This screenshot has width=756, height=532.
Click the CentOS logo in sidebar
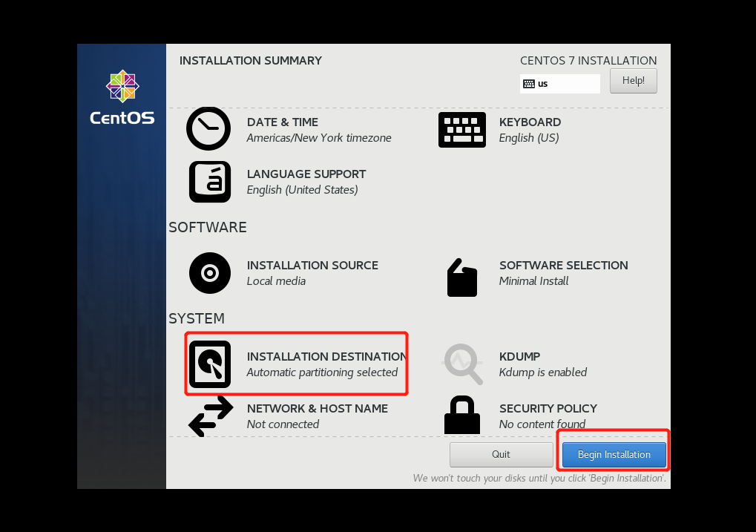pos(122,97)
